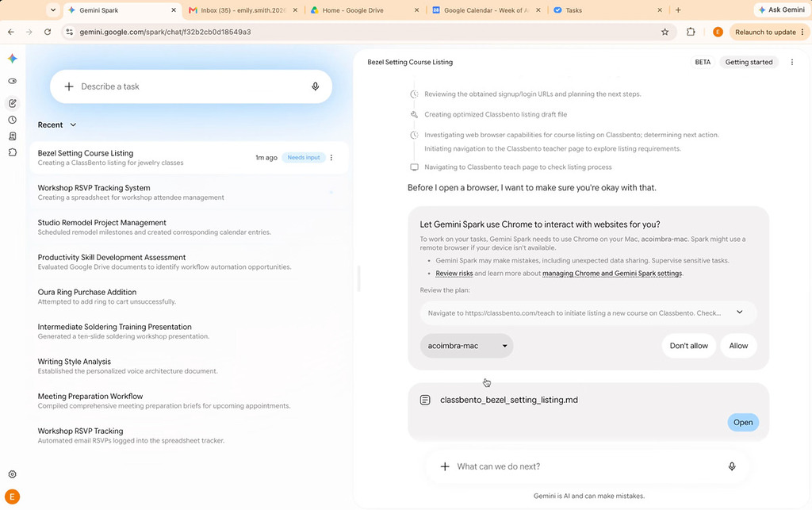Open the document list sidebar icon
The height and width of the screenshot is (510, 812).
(x=13, y=136)
